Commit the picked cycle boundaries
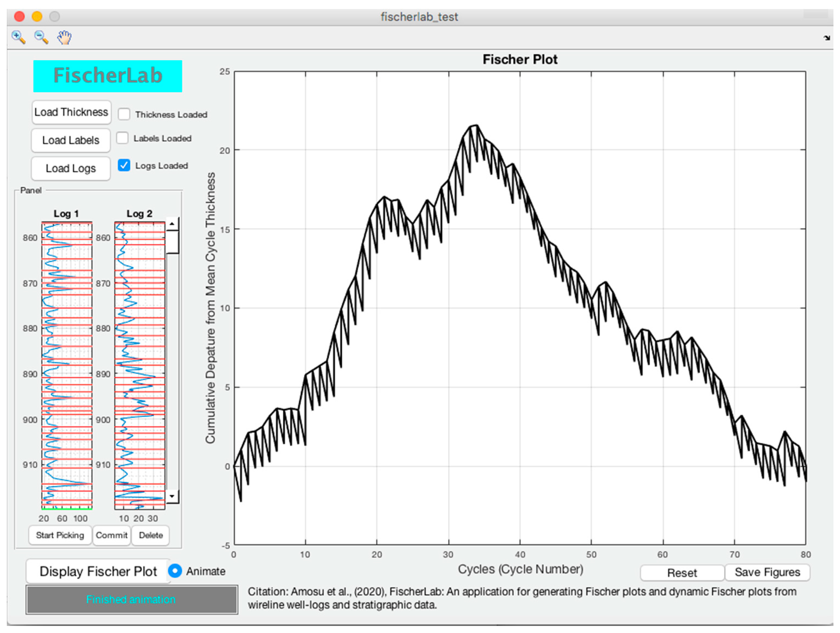Image resolution: width=840 pixels, height=633 pixels. click(x=112, y=535)
